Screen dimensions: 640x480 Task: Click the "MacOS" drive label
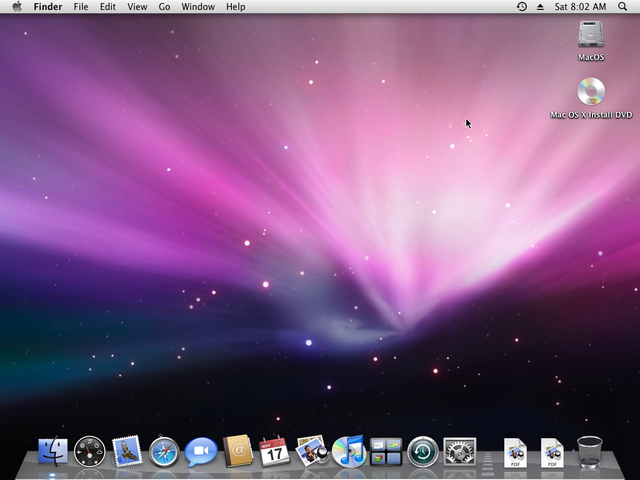591,58
